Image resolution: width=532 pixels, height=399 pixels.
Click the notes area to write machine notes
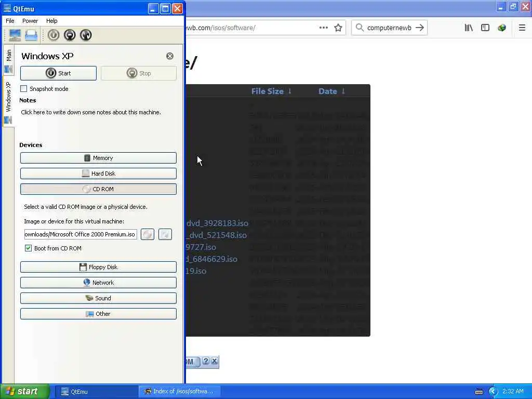tap(91, 112)
